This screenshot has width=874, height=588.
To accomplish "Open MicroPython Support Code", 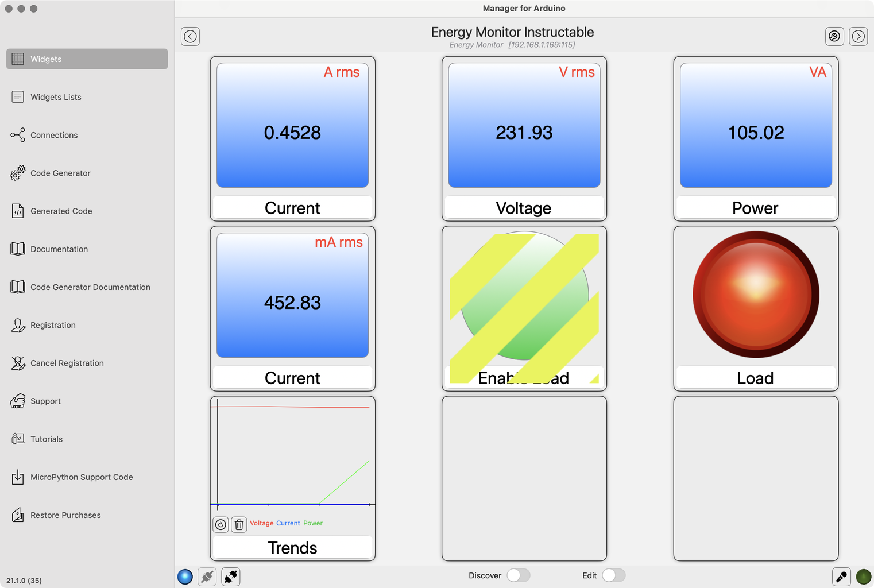I will click(82, 477).
